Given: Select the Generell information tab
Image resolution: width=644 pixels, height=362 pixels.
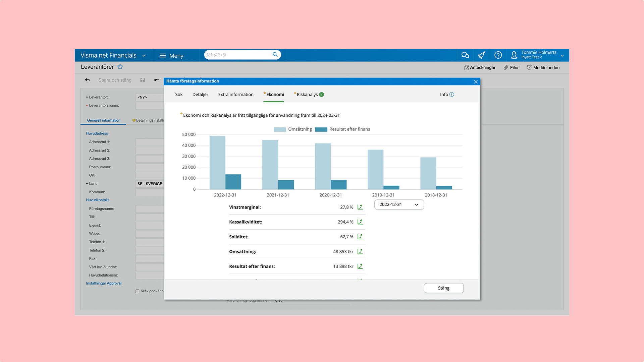Looking at the screenshot, I should (104, 120).
